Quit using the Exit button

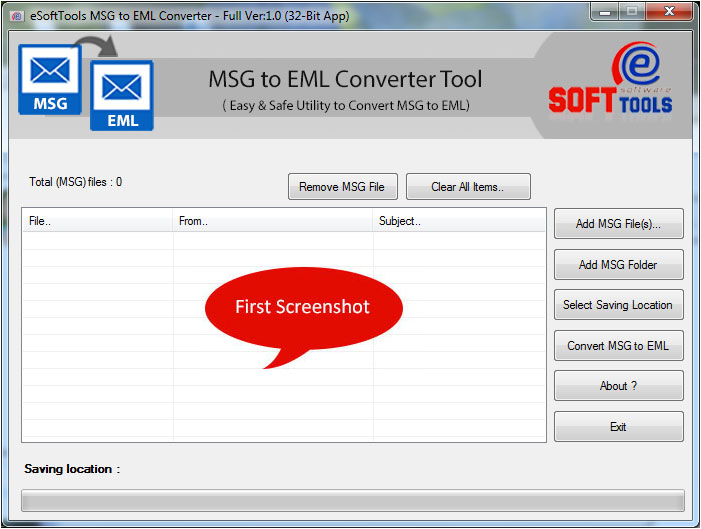coord(618,427)
